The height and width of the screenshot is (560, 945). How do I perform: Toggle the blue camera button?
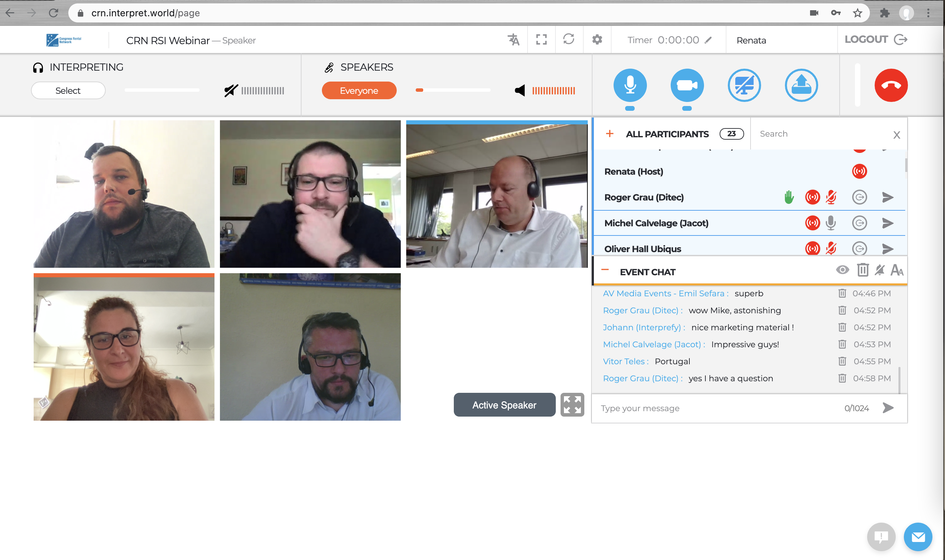[x=687, y=85]
